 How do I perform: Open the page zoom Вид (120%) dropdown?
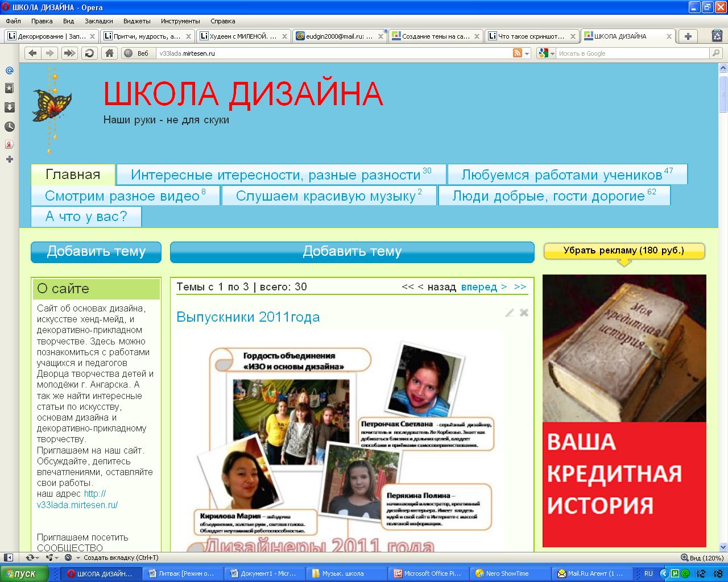[702, 558]
